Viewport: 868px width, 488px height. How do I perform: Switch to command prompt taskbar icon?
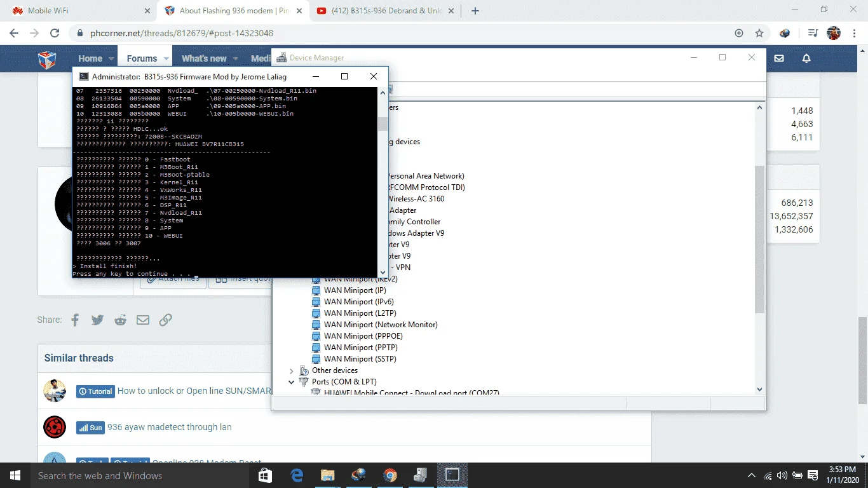pos(452,475)
